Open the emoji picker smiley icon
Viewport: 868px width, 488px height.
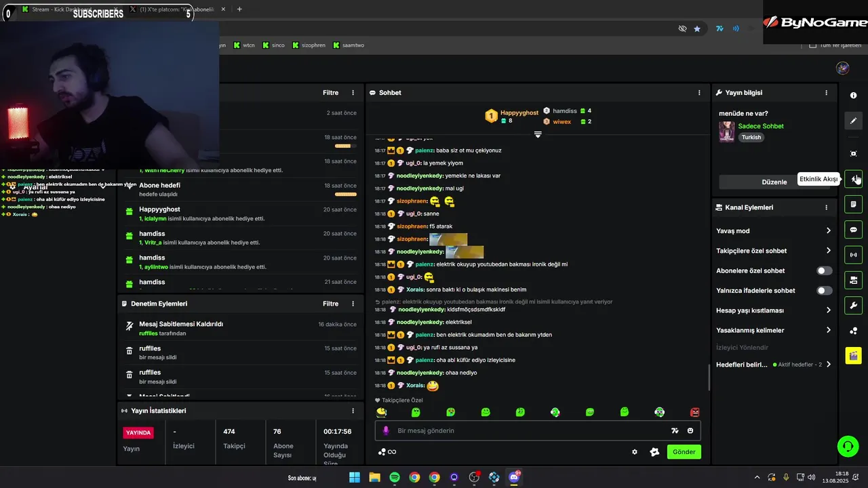pyautogui.click(x=690, y=430)
